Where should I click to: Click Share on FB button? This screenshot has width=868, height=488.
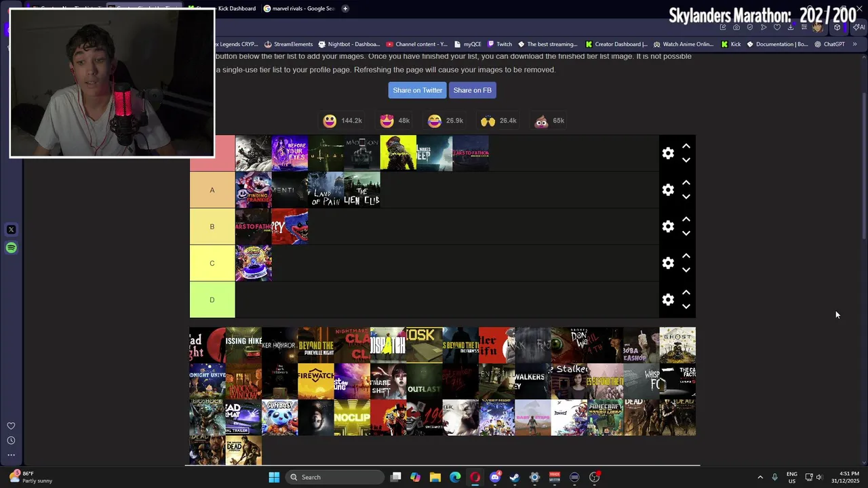point(472,90)
